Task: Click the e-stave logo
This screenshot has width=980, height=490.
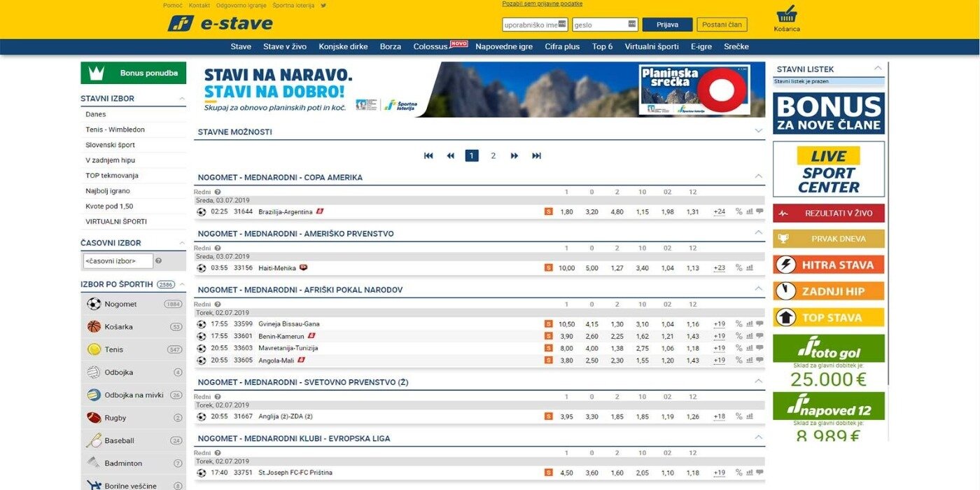Action: 220,24
